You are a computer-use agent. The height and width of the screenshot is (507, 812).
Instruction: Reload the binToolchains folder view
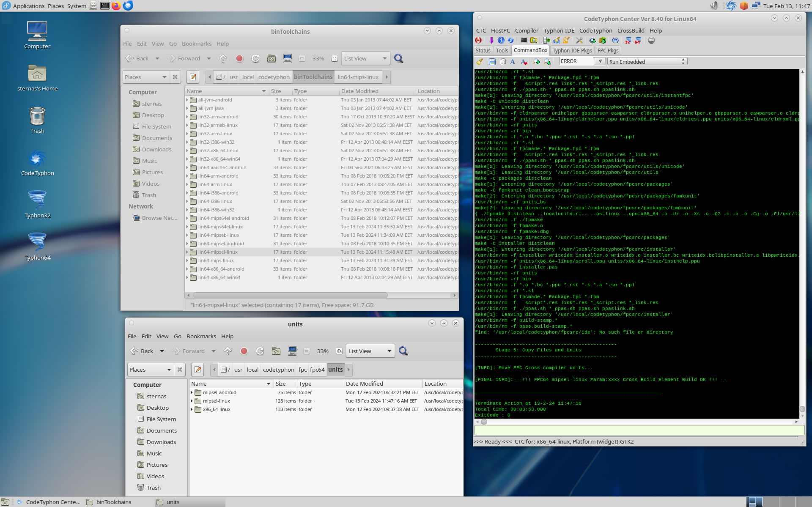255,59
